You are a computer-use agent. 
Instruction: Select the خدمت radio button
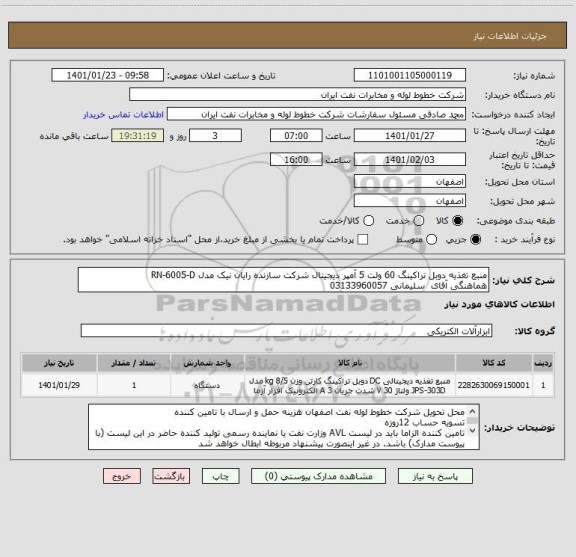[419, 221]
